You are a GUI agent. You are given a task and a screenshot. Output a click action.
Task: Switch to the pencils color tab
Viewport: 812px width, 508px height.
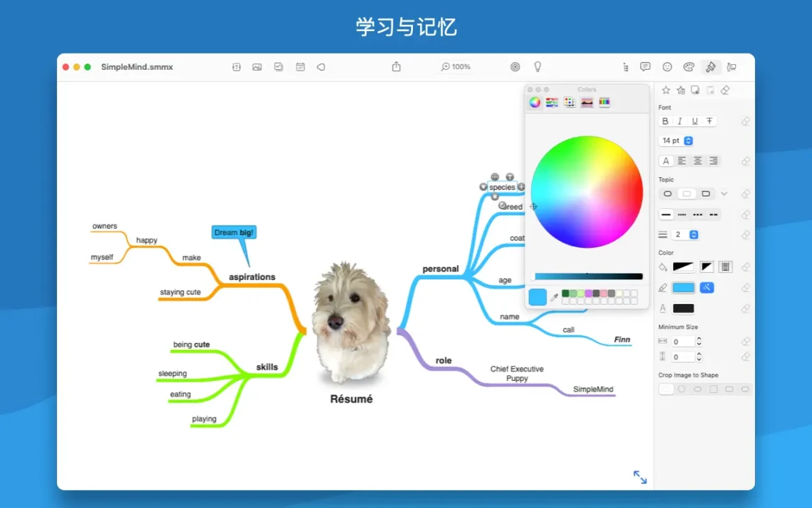pos(604,102)
